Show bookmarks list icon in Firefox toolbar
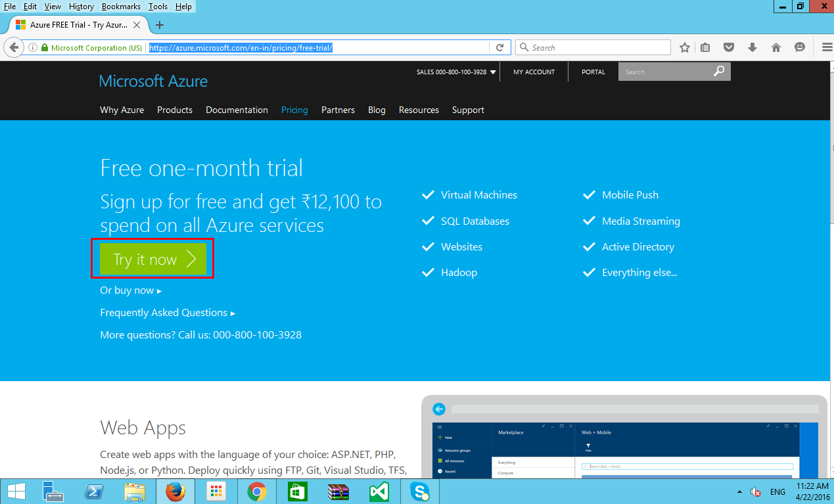Viewport: 834px width, 504px height. tap(705, 47)
